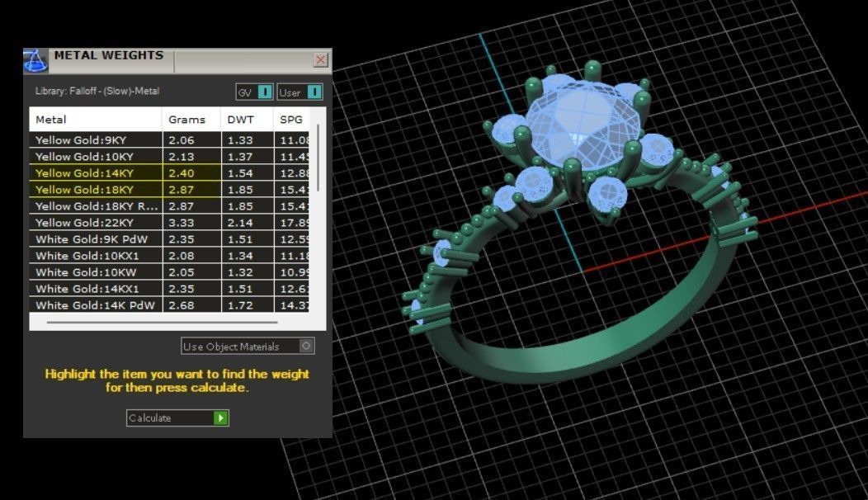Click the large center gemstone on the ring
This screenshot has width=868, height=500.
pos(583,125)
